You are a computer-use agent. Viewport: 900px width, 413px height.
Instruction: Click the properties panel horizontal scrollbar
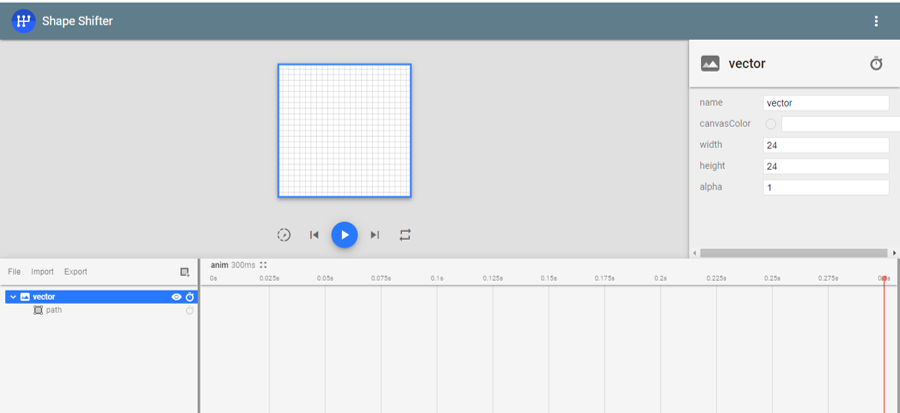point(793,253)
